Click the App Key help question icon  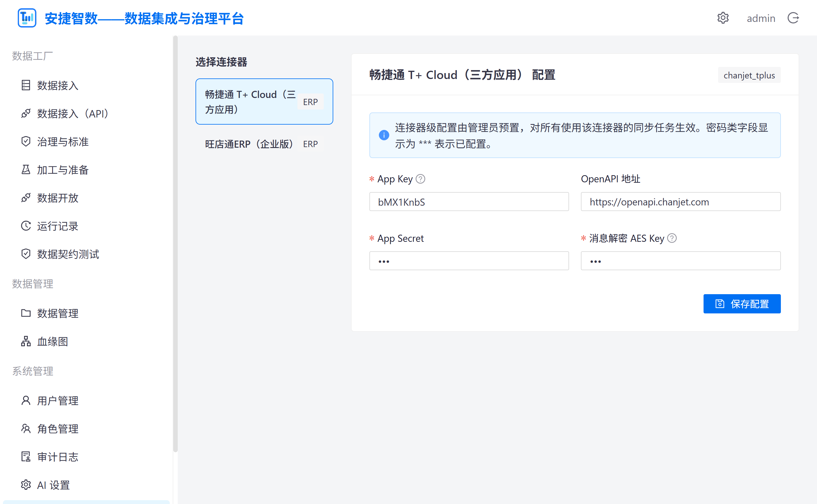[420, 179]
